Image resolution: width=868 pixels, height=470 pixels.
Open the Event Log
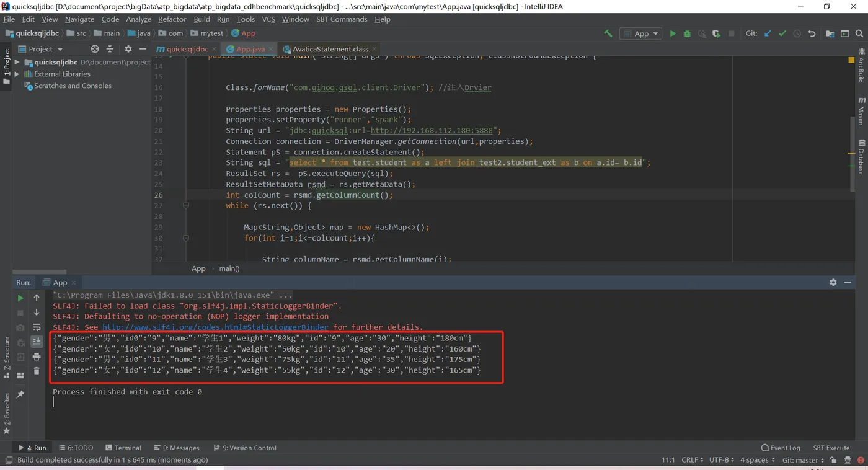(781, 448)
